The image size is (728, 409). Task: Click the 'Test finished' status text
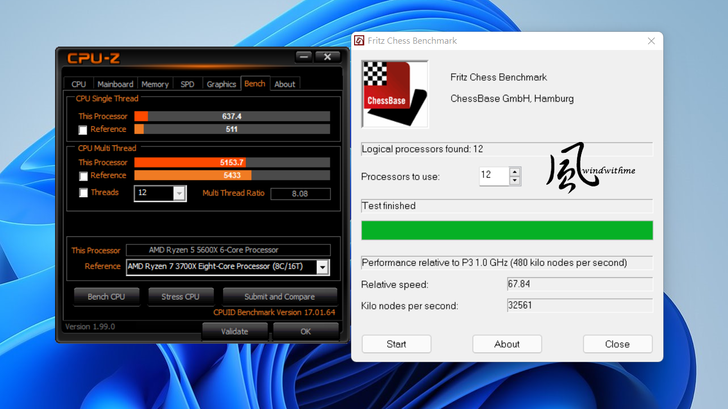(389, 206)
